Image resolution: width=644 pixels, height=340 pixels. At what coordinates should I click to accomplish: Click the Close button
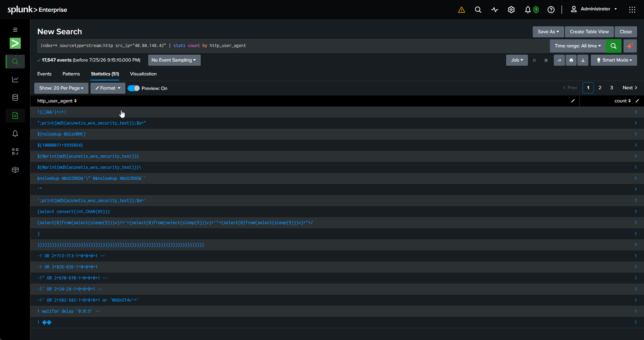coord(626,32)
